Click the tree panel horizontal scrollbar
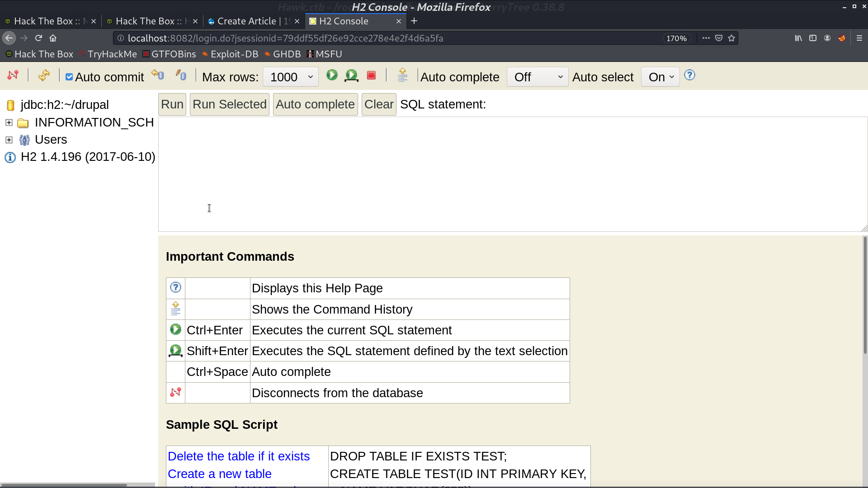Viewport: 868px width, 488px height. (64, 485)
